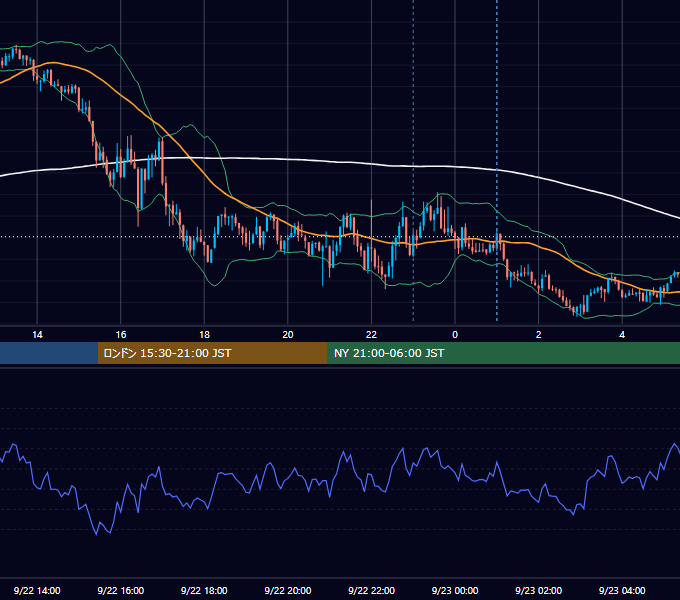Click the 0 hour axis label
Screen dimensions: 680x600
pyautogui.click(x=455, y=335)
